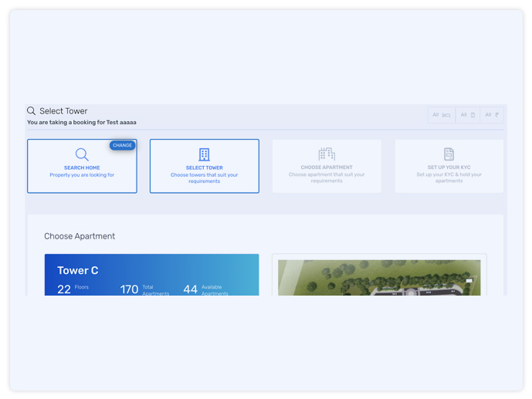Screen dimensions: 532x399
Task: Go to the SEARCH HOME step label
Action: click(82, 167)
